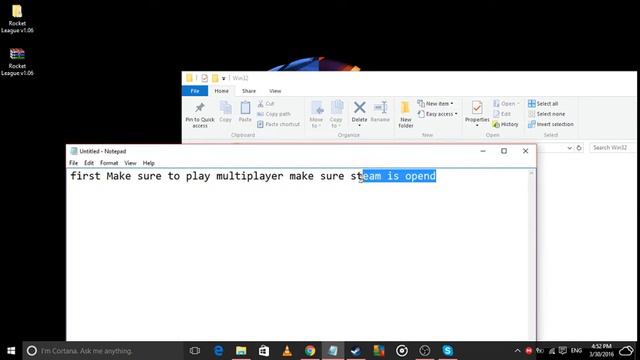This screenshot has width=640, height=360.
Task: Expand the Open dropdown in Explorer ribbon
Action: point(506,104)
